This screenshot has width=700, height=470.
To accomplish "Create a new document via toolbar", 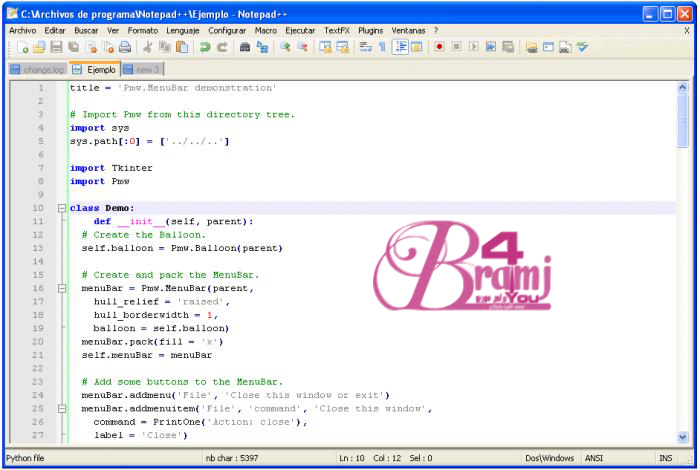I will (x=22, y=47).
